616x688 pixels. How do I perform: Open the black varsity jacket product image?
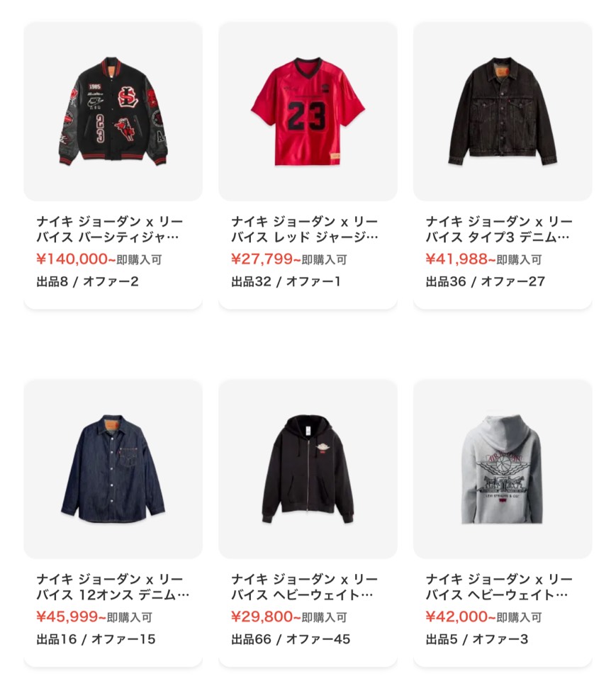point(113,111)
